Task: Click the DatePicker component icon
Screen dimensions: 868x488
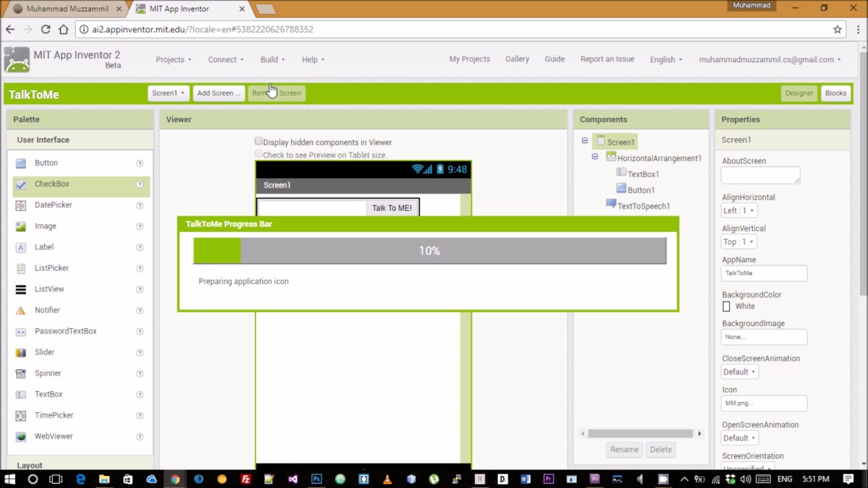Action: pyautogui.click(x=20, y=205)
